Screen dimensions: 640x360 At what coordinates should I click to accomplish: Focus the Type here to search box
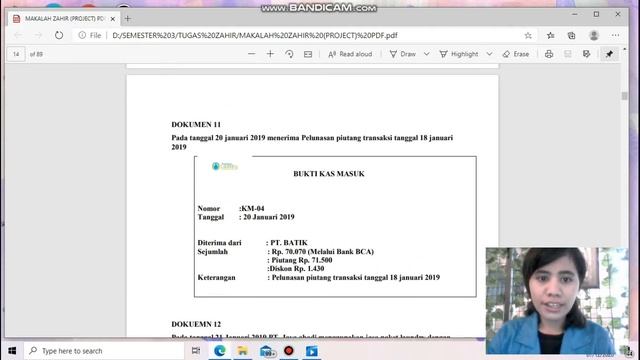(104, 351)
